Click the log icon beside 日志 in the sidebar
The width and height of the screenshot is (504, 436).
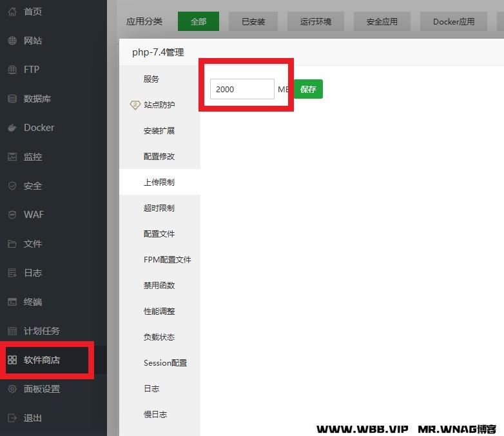point(12,273)
